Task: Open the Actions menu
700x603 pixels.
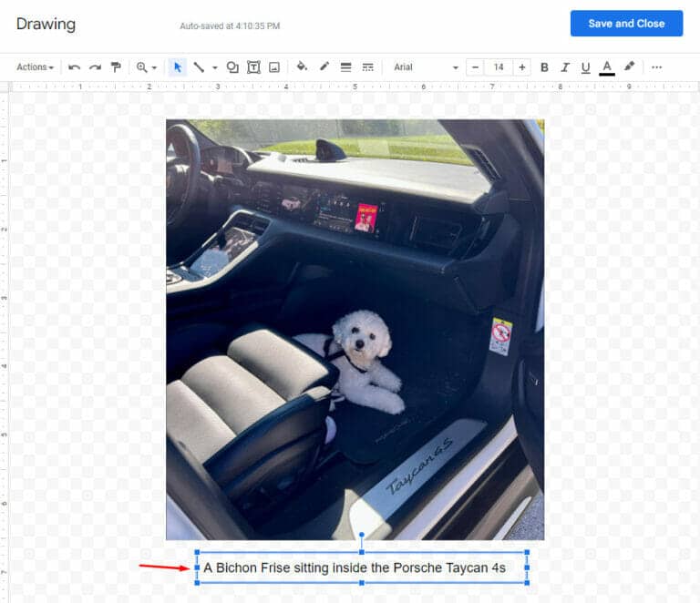Action: [x=35, y=67]
